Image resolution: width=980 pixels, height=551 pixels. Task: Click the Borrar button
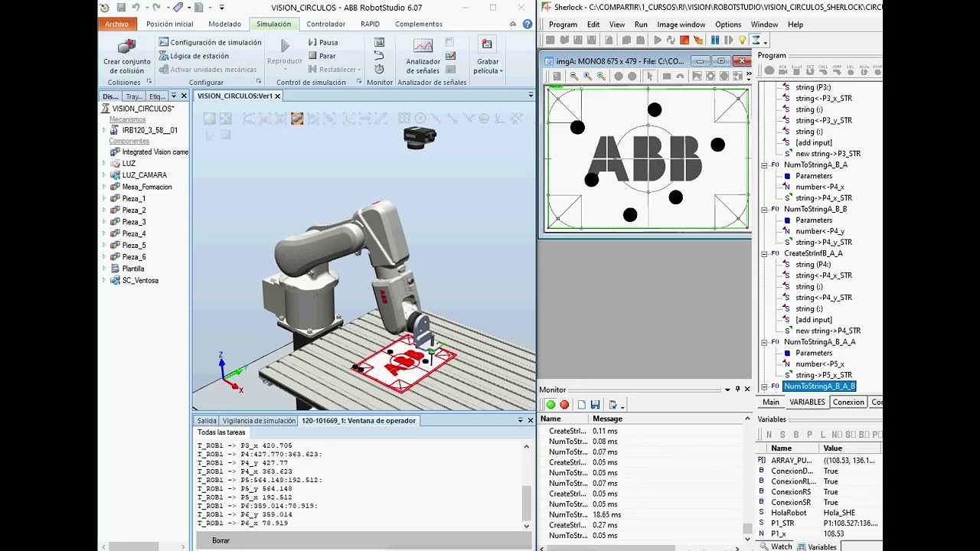click(220, 540)
